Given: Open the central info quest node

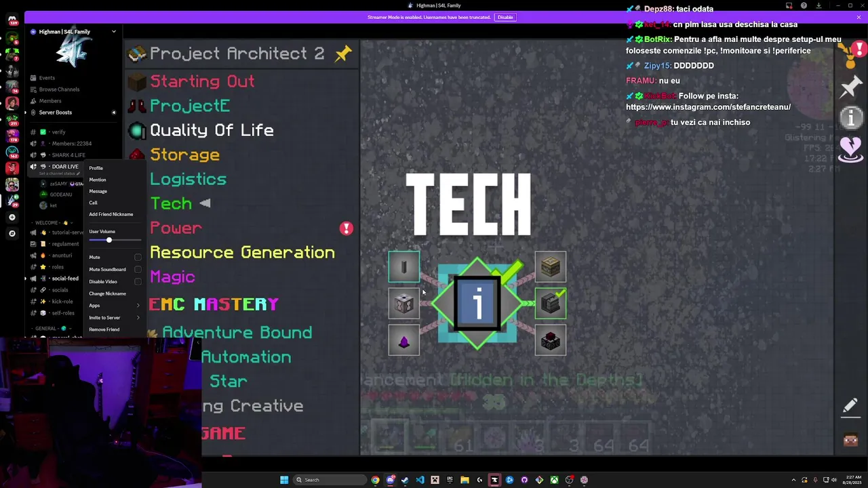Looking at the screenshot, I should coord(477,303).
